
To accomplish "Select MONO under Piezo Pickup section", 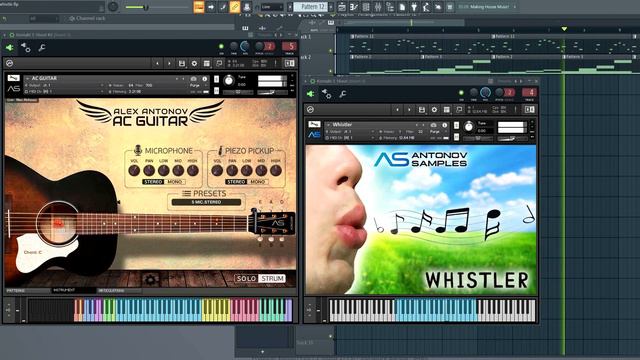I will pyautogui.click(x=258, y=182).
